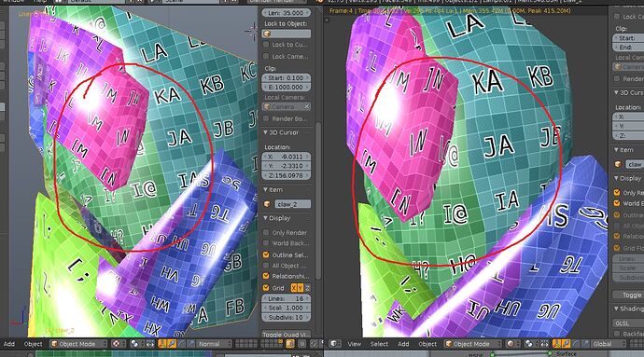Click the claw_2 object name field
This screenshot has height=357, width=644.
coord(292,204)
